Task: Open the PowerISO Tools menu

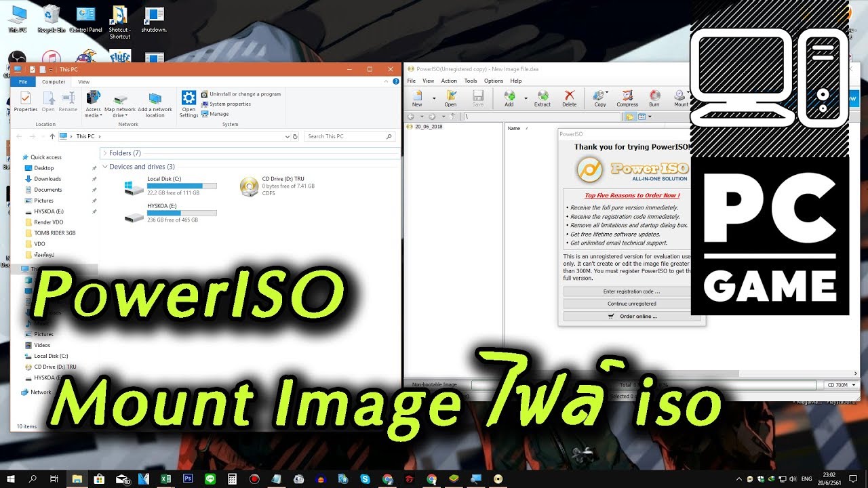Action: 471,81
